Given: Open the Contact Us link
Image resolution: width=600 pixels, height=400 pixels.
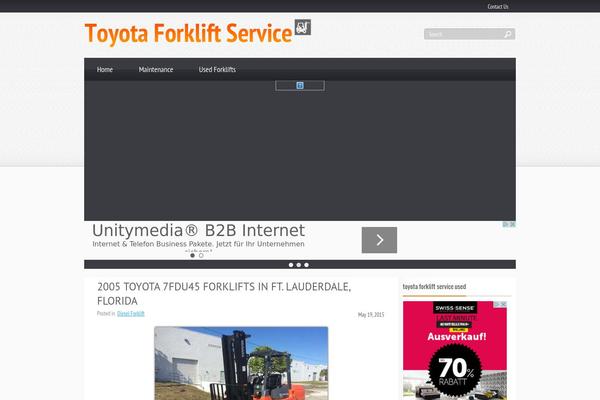Looking at the screenshot, I should click(498, 7).
